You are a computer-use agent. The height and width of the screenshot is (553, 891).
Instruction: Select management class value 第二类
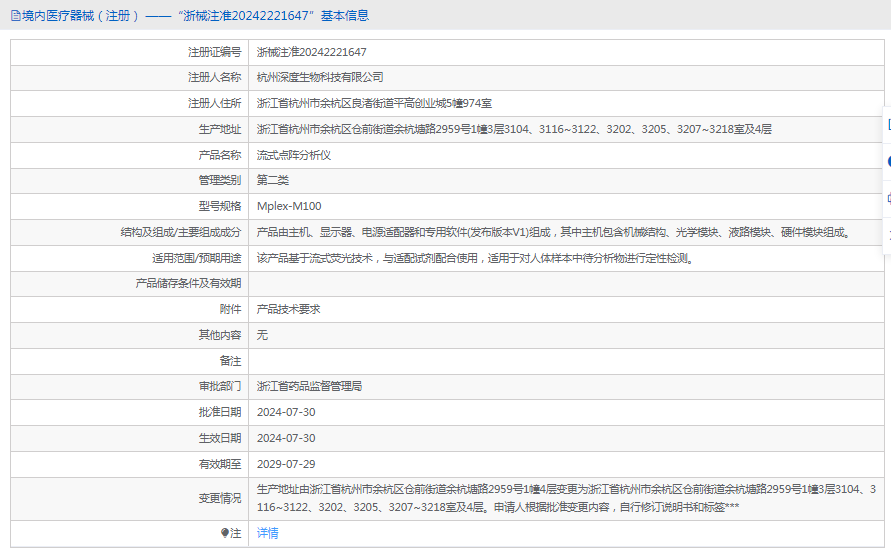coord(272,181)
